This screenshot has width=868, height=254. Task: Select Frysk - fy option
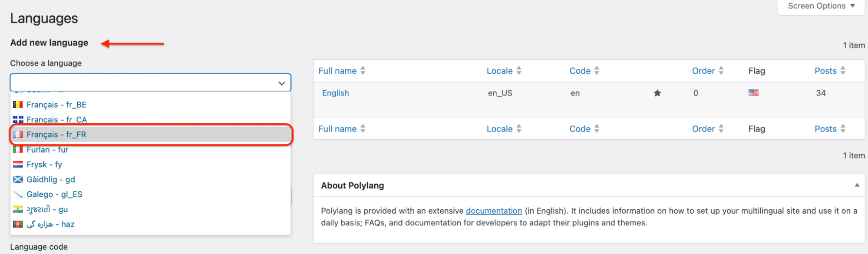coord(150,165)
